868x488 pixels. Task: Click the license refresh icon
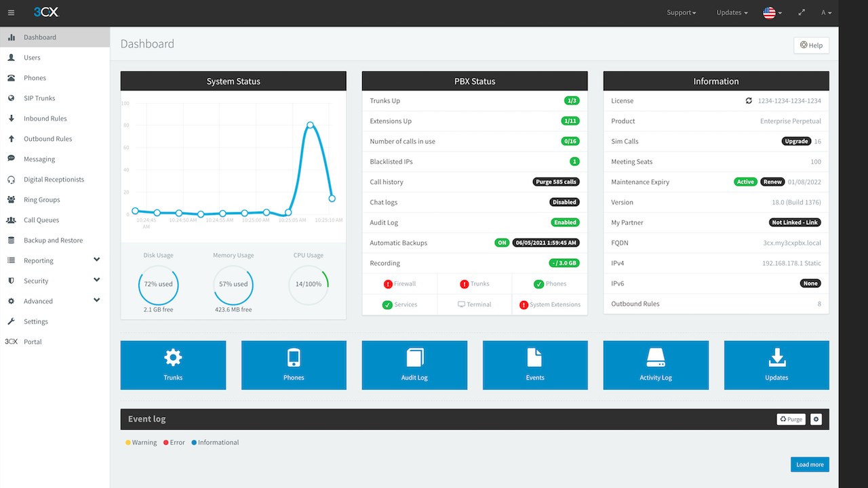click(x=749, y=101)
